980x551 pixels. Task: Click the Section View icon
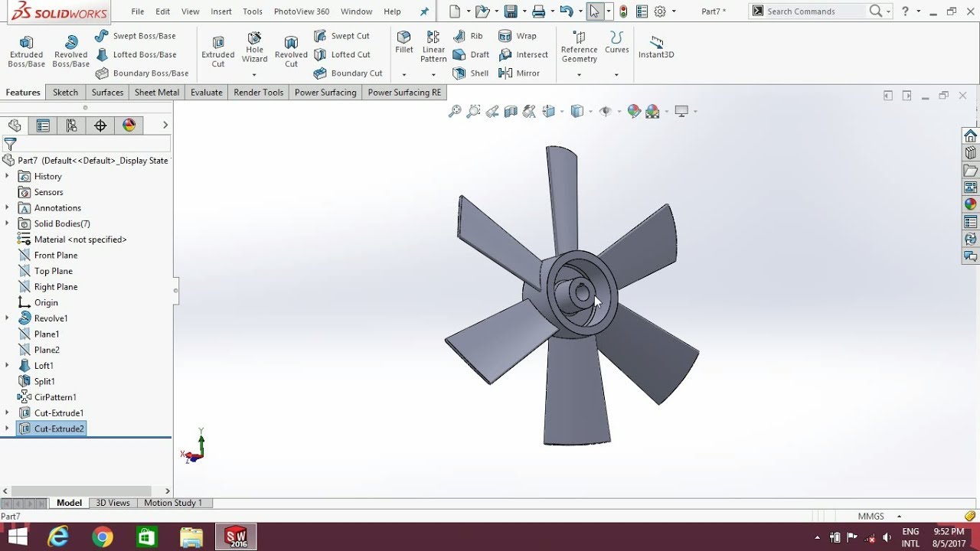click(511, 112)
